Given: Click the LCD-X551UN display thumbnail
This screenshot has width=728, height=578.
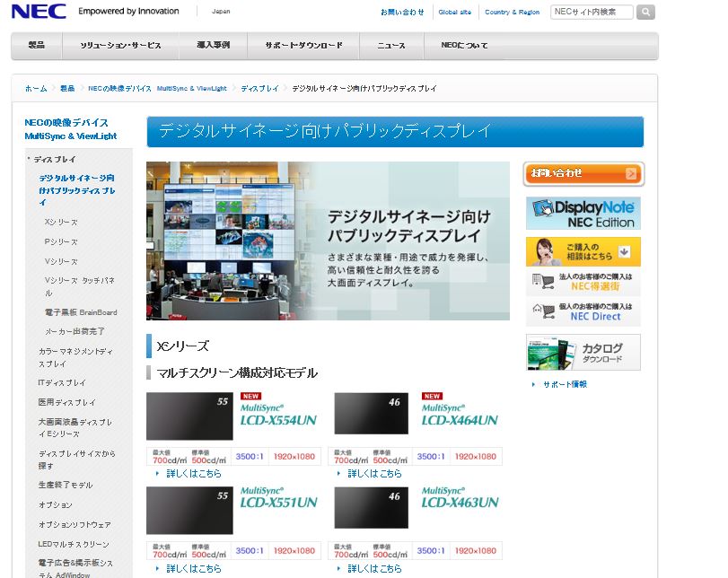Looking at the screenshot, I should tap(189, 510).
